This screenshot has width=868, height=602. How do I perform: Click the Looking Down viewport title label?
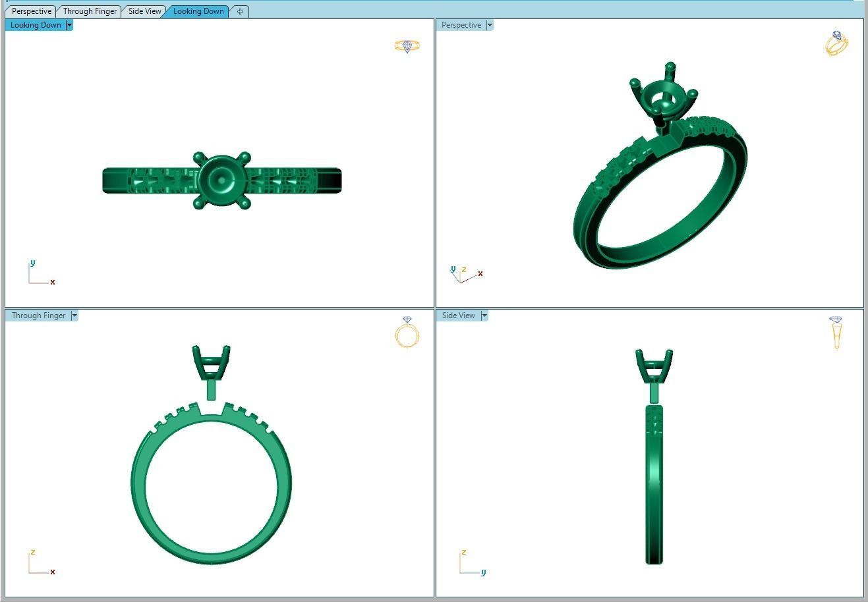[36, 25]
